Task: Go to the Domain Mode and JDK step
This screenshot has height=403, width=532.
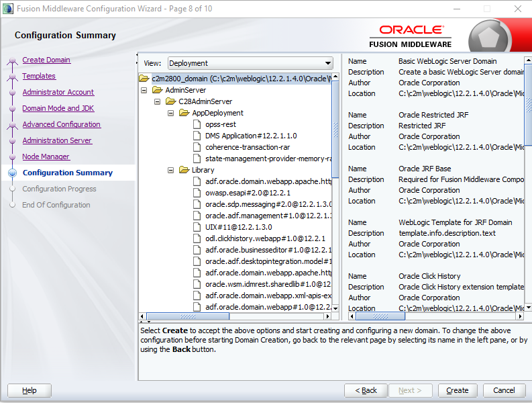Action: [x=58, y=108]
